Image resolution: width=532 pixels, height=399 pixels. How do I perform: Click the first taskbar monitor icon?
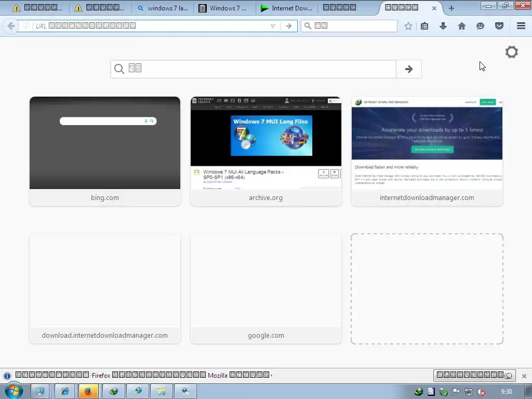tap(40, 392)
